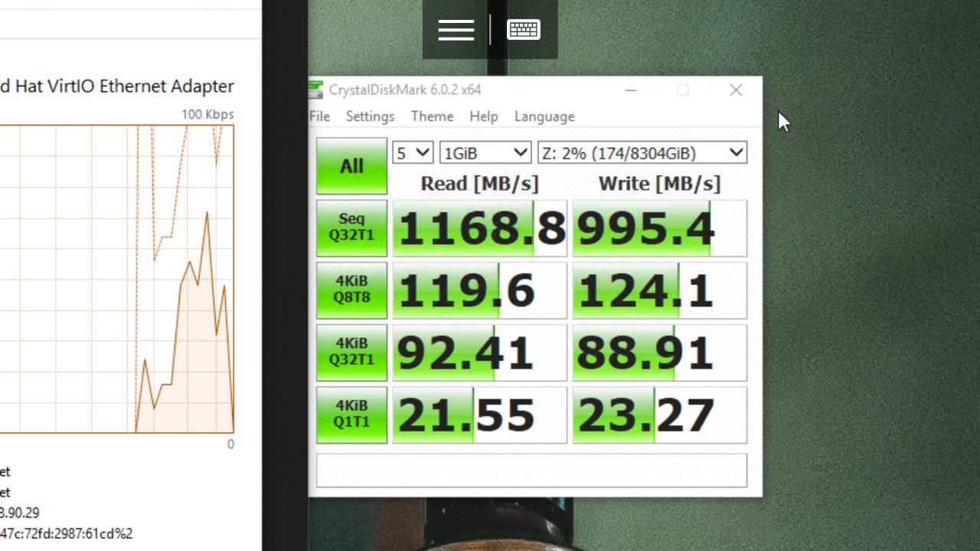Click the 4KiB Q32T1 read result 92.41
This screenshot has width=980, height=551.
(x=480, y=353)
